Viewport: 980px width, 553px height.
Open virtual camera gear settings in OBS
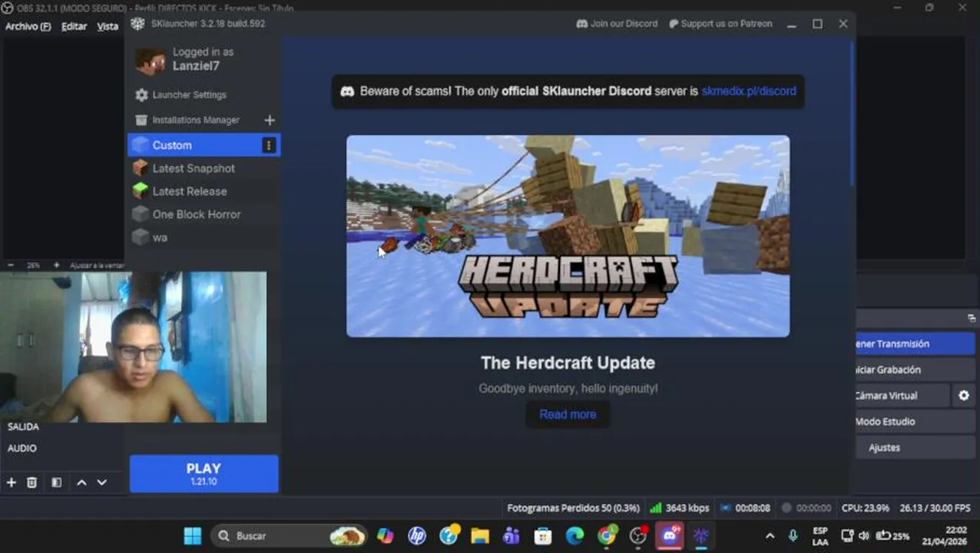point(964,396)
